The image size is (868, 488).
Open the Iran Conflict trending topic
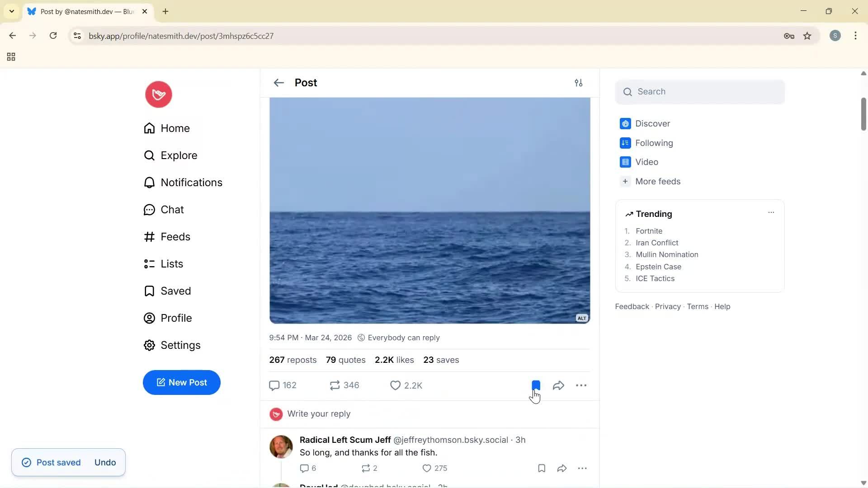[657, 243]
